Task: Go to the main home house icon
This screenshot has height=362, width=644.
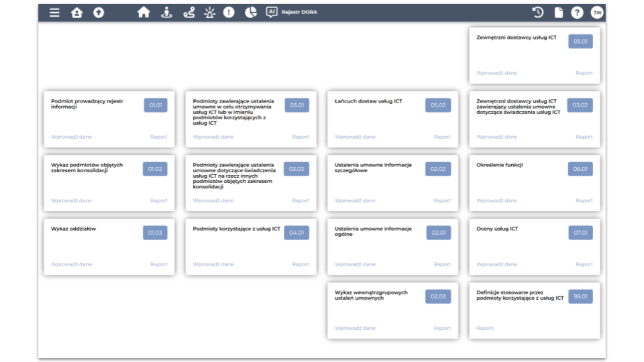Action: [144, 13]
